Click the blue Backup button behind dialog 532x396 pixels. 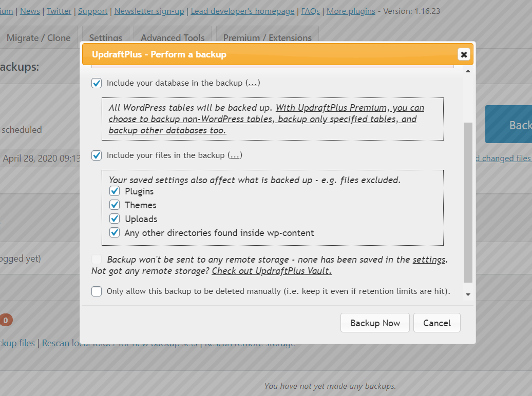point(508,124)
